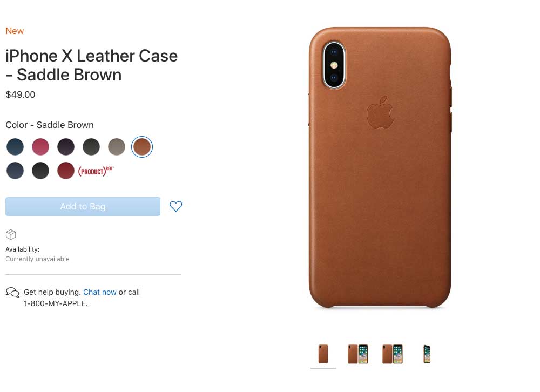
Task: Click the chat bubbles help icon
Action: (12, 293)
